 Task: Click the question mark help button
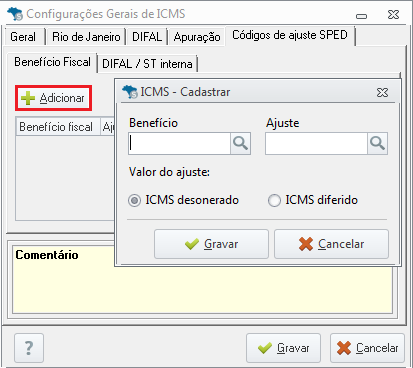coord(29,348)
